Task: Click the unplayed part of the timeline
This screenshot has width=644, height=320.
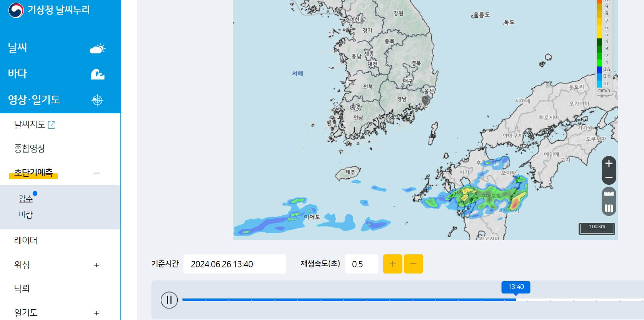Action: coord(580,300)
